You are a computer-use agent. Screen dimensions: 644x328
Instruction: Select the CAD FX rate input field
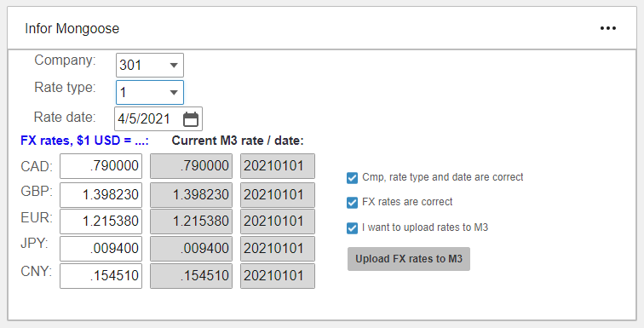click(x=101, y=166)
